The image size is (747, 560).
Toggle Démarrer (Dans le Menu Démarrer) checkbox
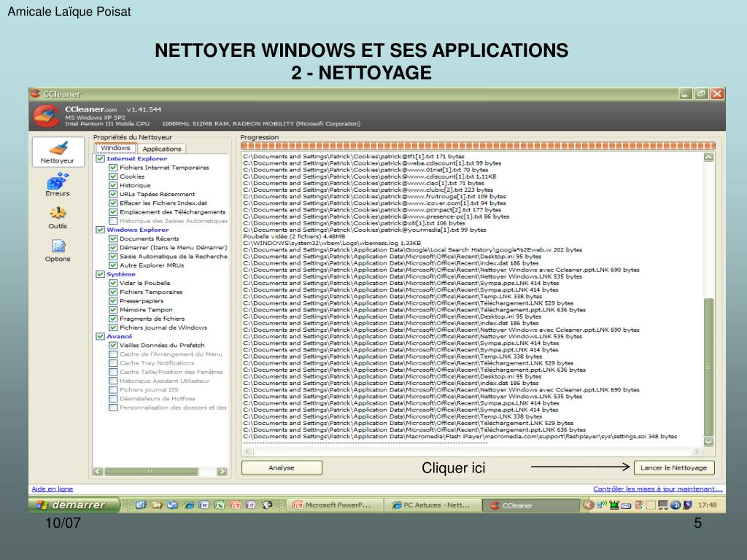pyautogui.click(x=113, y=248)
